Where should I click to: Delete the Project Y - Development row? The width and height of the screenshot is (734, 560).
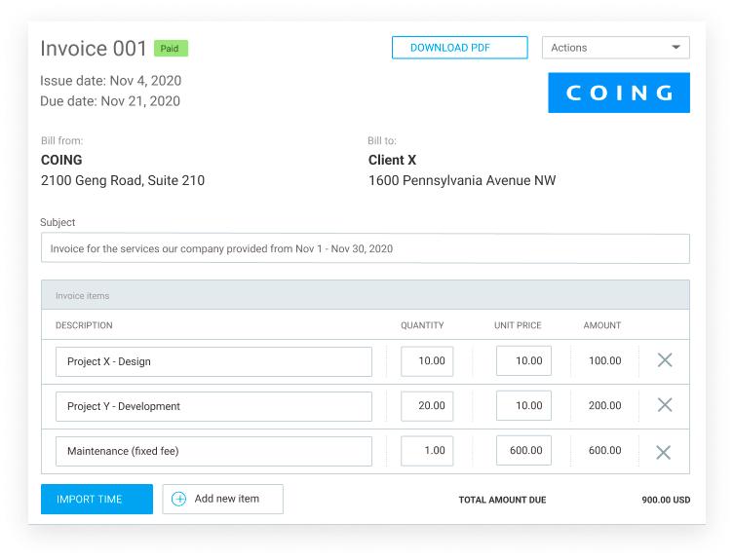click(x=664, y=405)
